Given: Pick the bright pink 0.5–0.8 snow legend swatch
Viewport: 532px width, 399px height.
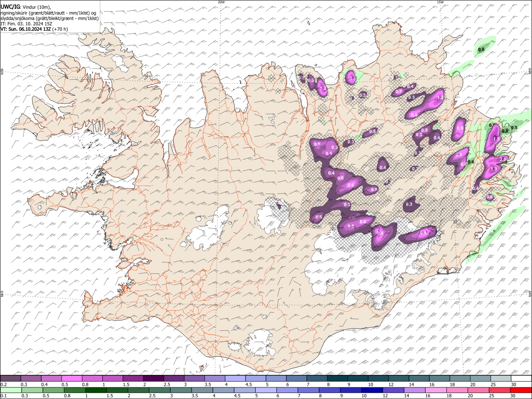Looking at the screenshot, I should pyautogui.click(x=72, y=378).
